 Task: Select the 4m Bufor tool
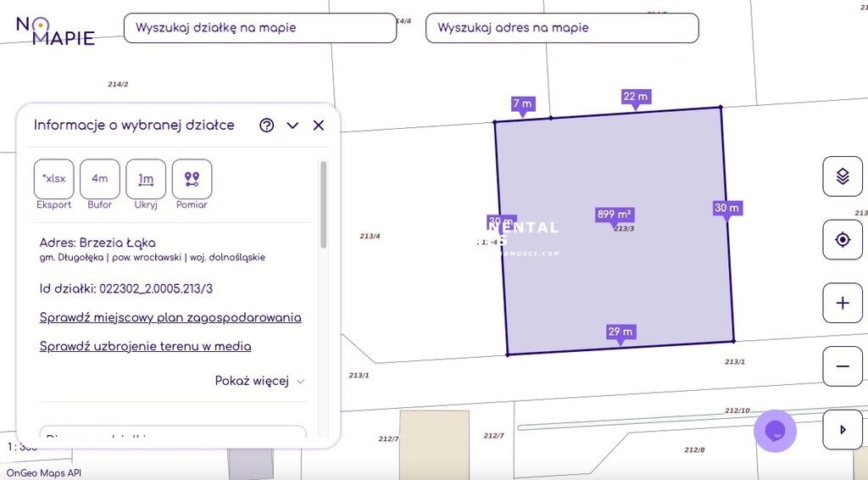[x=100, y=179]
